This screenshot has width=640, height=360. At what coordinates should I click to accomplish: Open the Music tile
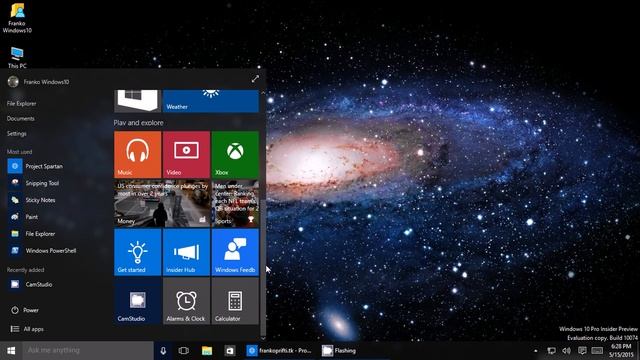[138, 154]
